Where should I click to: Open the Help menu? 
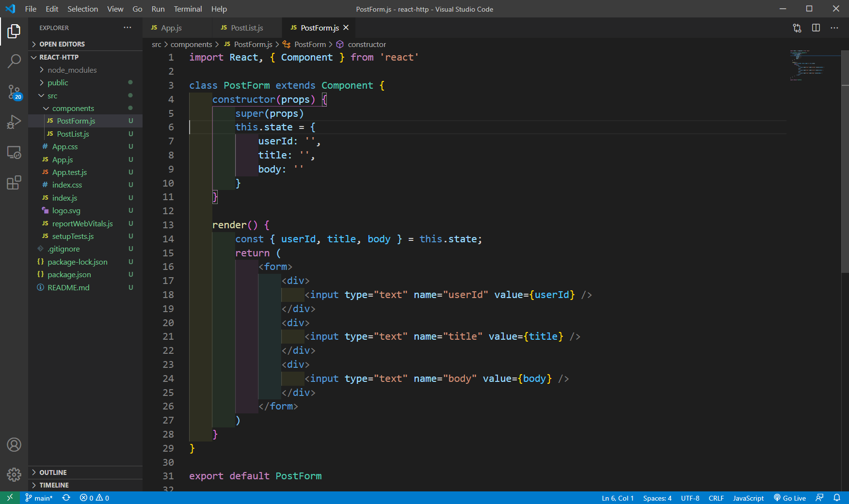(219, 9)
